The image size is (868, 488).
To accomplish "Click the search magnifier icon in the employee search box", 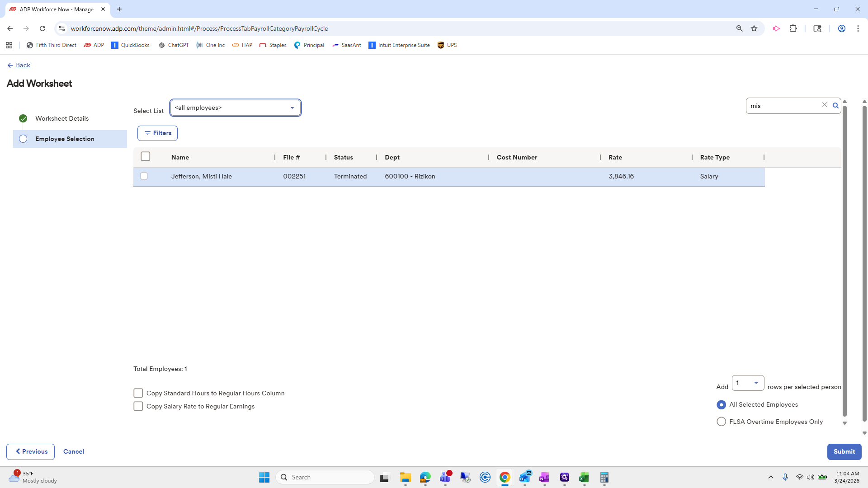I will tap(835, 106).
